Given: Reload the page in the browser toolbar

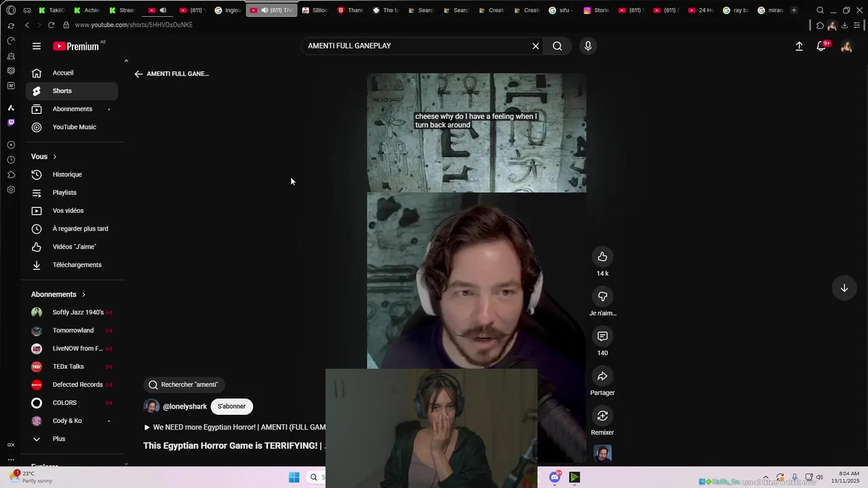Looking at the screenshot, I should click(x=51, y=25).
